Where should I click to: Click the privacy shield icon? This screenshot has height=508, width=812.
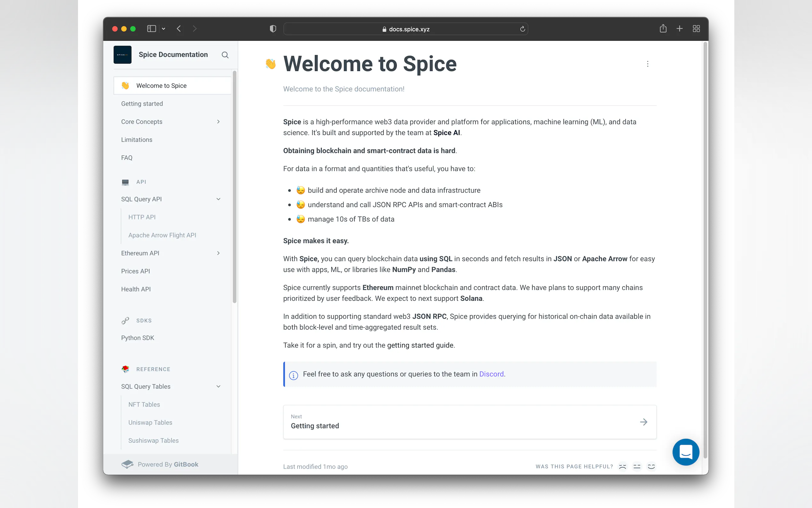[x=273, y=29]
